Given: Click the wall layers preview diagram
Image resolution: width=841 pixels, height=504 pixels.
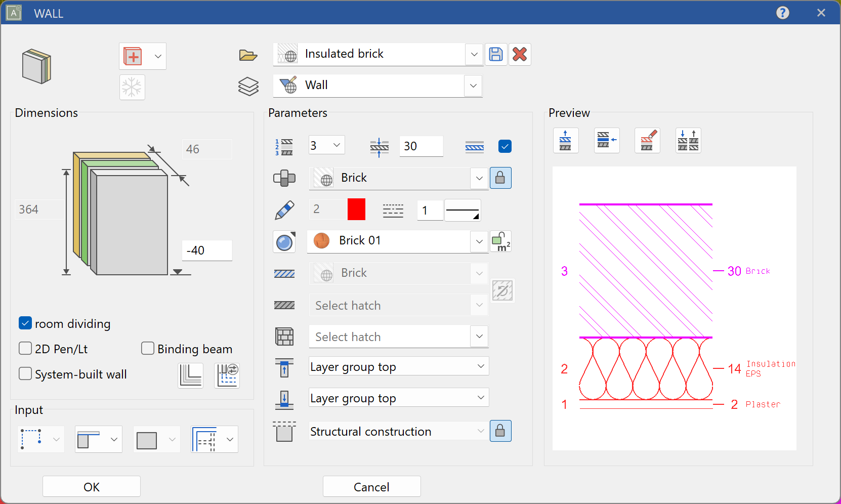Looking at the screenshot, I should tap(674, 308).
